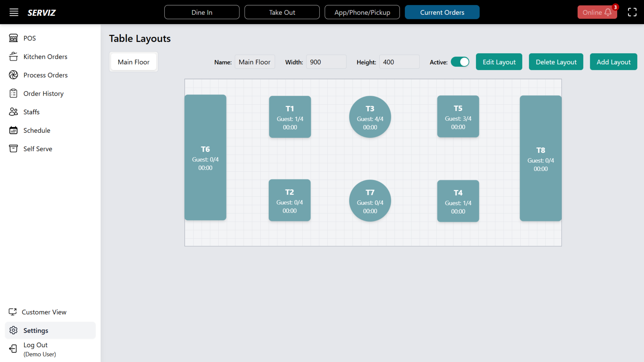Toggle fullscreen mode icon
The width and height of the screenshot is (644, 362).
[x=632, y=12]
